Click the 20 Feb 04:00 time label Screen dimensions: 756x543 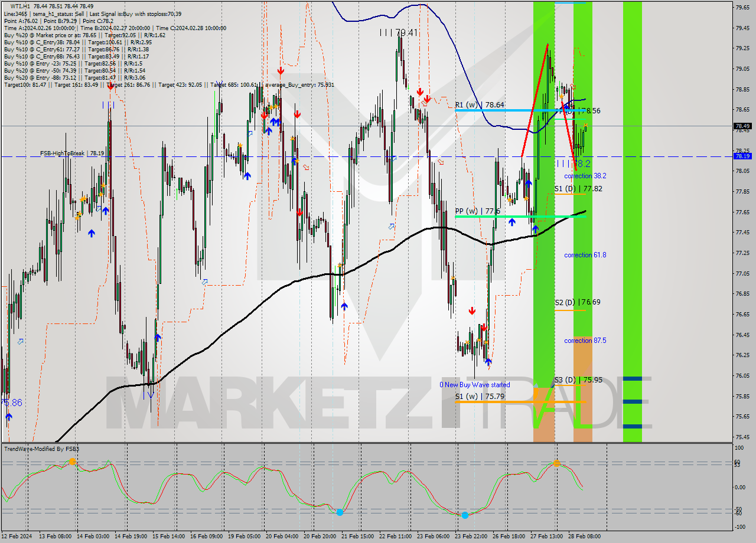coord(282,537)
